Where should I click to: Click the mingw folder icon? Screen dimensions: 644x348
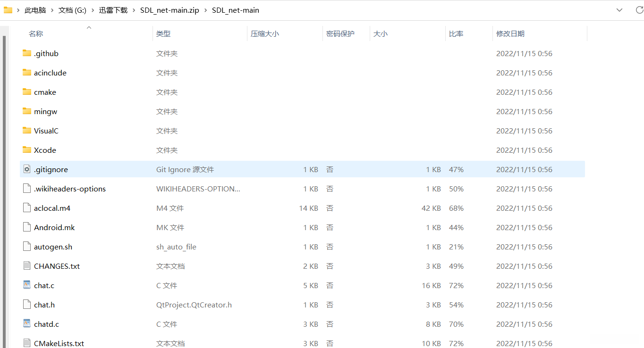coord(27,111)
